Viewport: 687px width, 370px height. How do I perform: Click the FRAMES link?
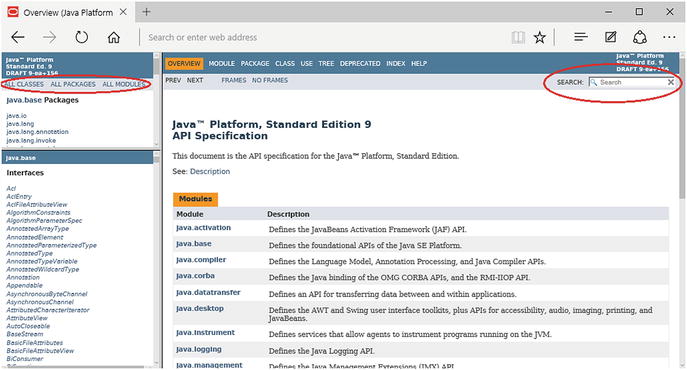[x=234, y=80]
